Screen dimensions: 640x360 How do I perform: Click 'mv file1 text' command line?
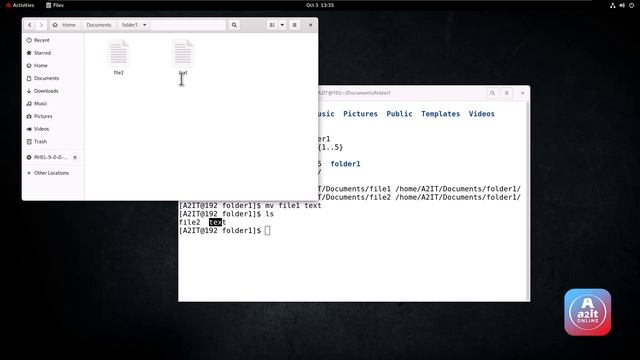pos(293,206)
